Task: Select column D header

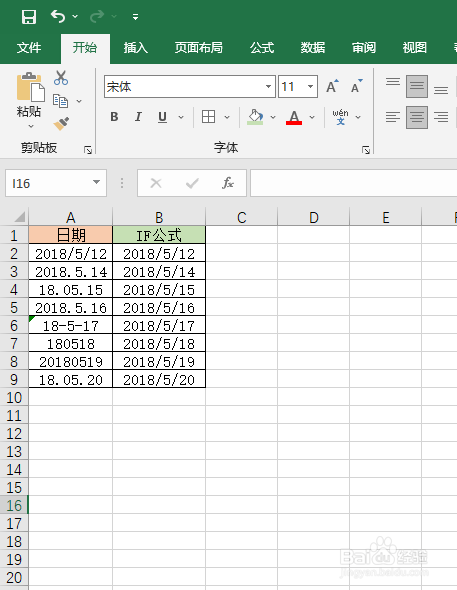Action: pyautogui.click(x=314, y=217)
